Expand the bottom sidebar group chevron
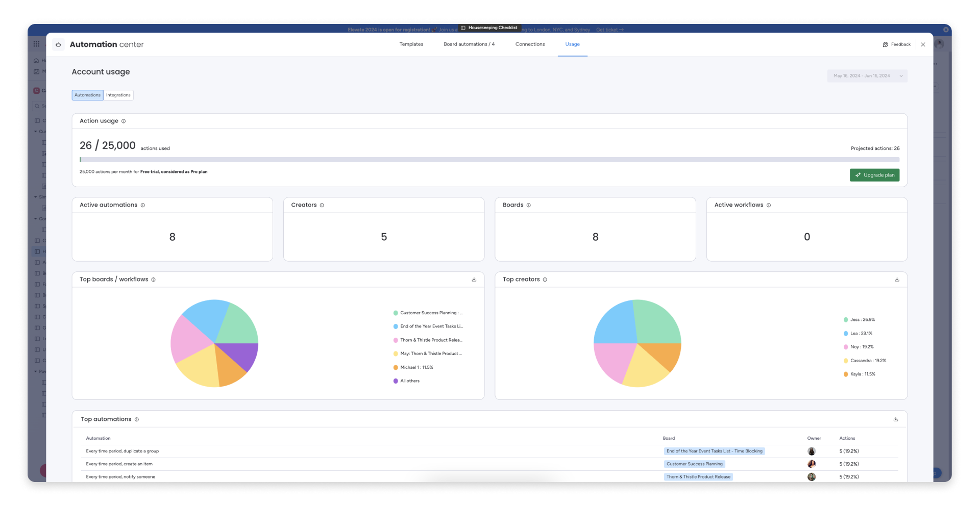Image resolution: width=980 pixels, height=506 pixels. click(x=36, y=371)
